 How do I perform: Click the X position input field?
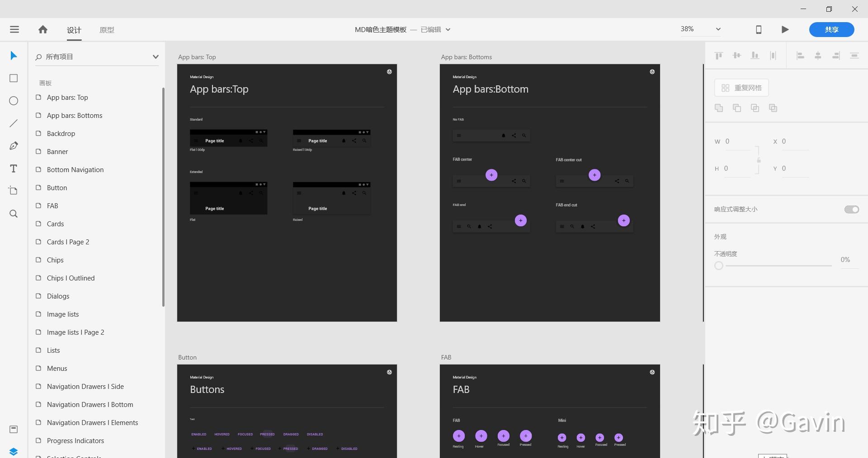coord(795,141)
